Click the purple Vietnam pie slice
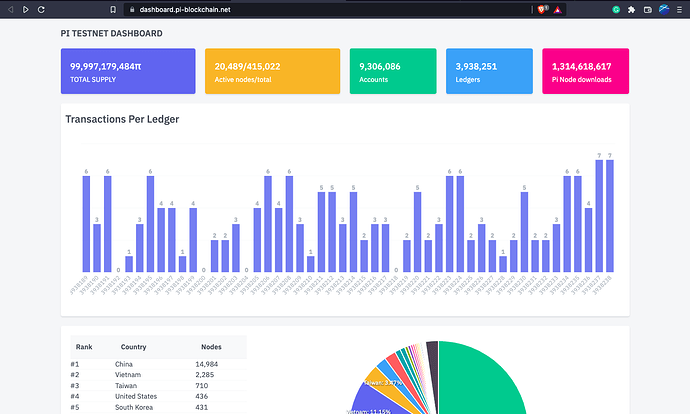690x414 pixels. pyautogui.click(x=378, y=405)
